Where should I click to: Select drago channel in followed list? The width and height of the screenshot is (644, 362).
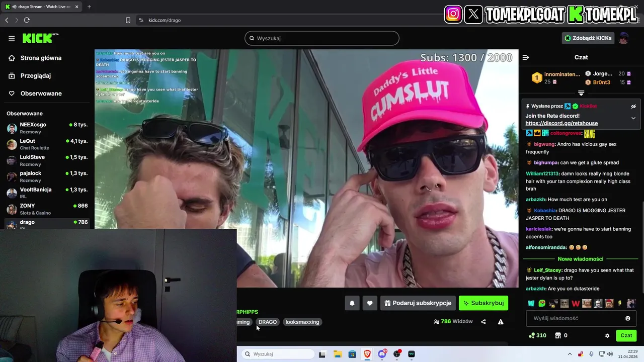[x=47, y=224]
